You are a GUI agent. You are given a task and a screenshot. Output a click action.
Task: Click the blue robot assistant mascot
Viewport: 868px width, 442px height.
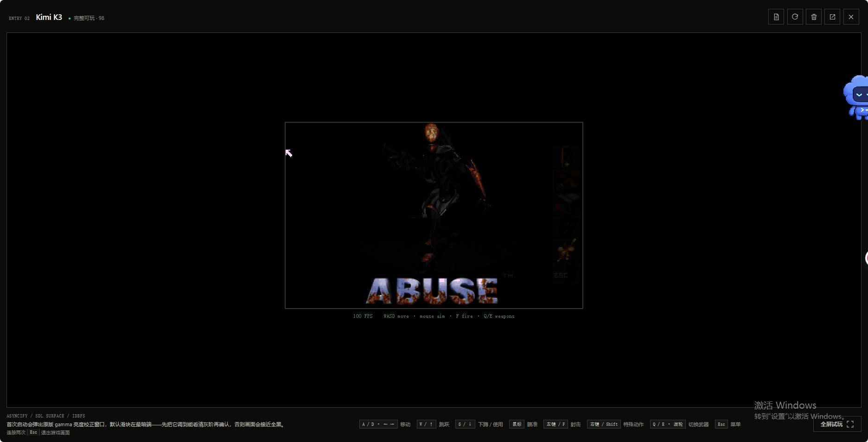coord(856,97)
